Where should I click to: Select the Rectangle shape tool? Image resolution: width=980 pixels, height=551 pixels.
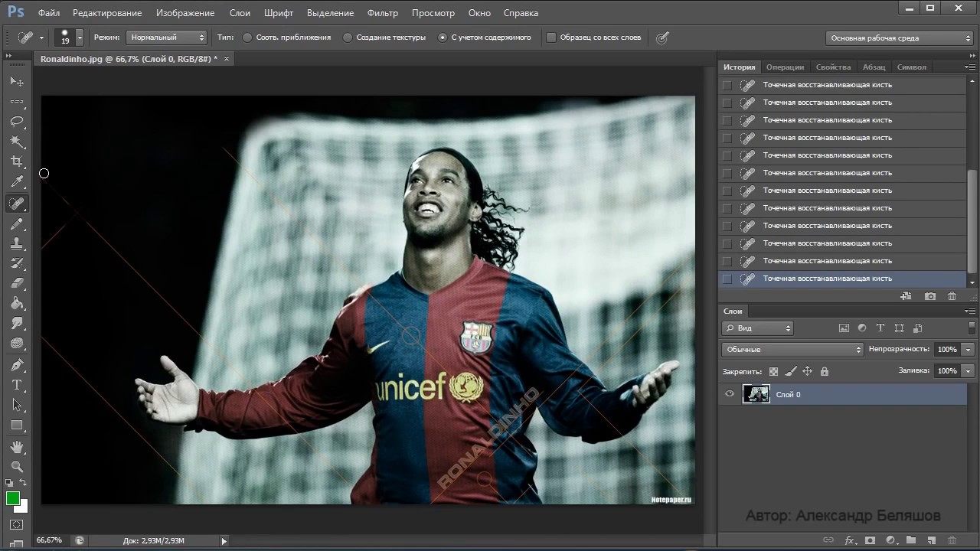pyautogui.click(x=17, y=425)
